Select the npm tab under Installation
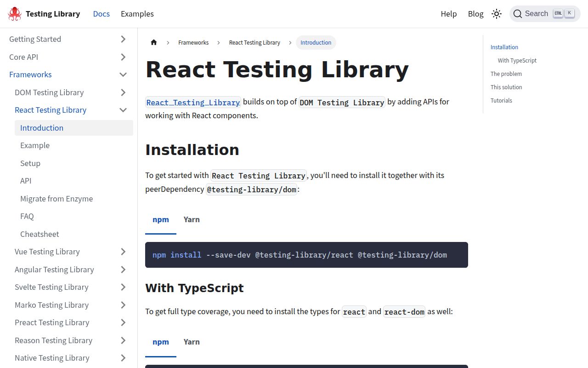This screenshot has height=368, width=588. point(161,219)
